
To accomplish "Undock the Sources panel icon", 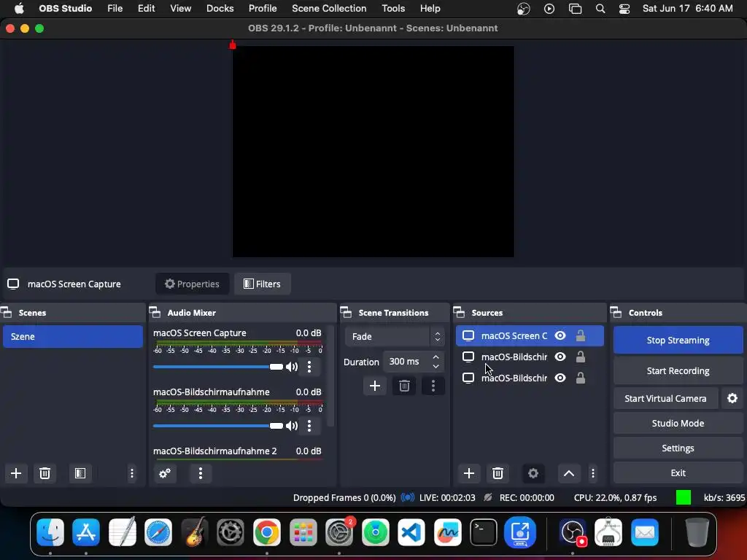I will (460, 312).
